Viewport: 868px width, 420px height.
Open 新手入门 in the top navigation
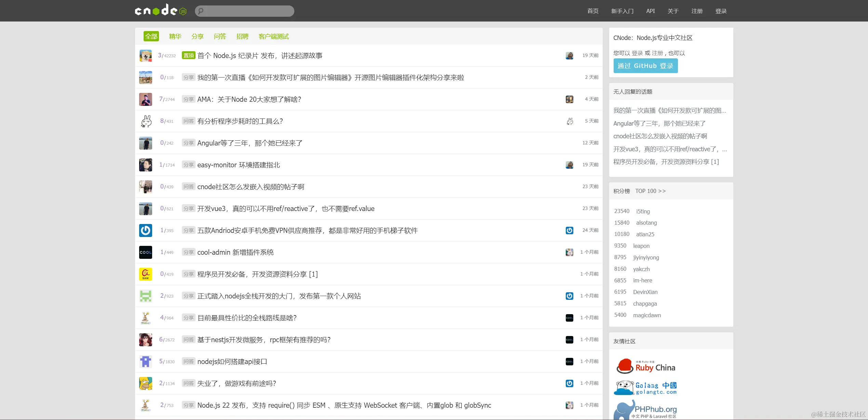(x=622, y=11)
